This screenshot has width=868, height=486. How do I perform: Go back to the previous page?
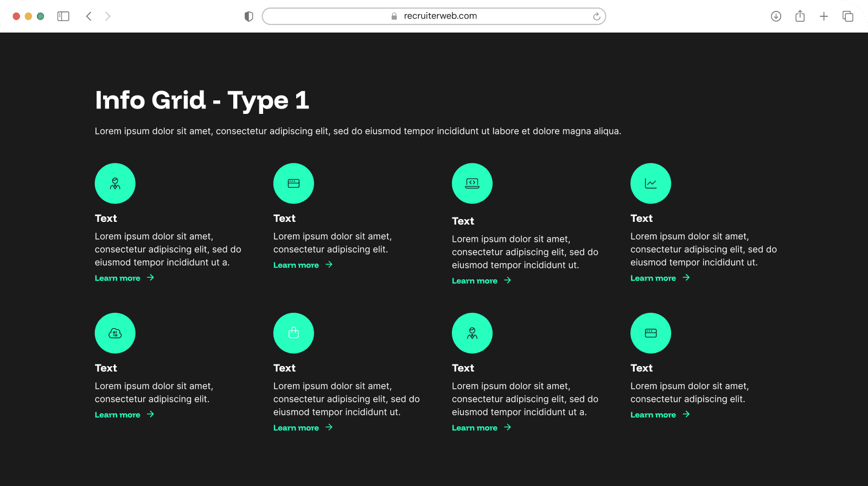click(89, 16)
